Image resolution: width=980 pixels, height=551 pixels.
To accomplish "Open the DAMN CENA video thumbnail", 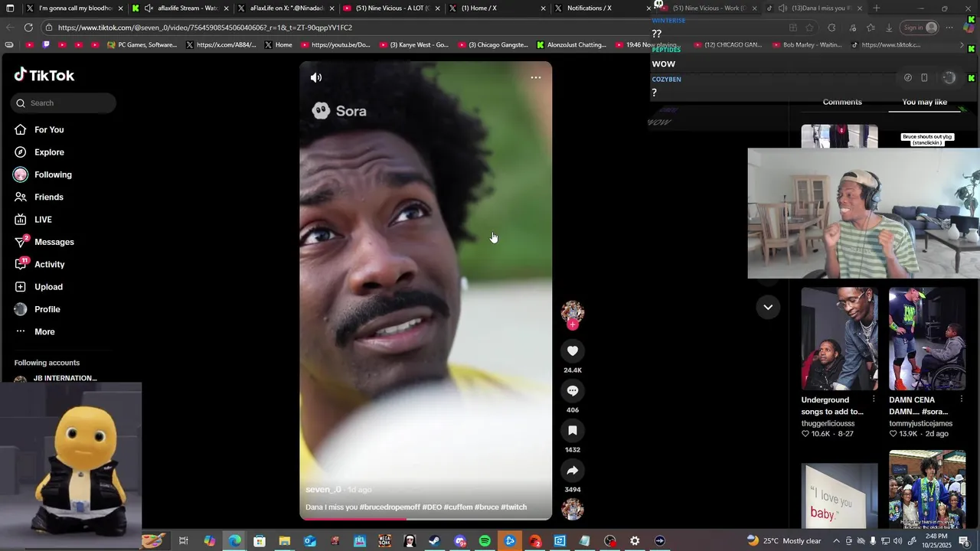I will click(x=927, y=339).
